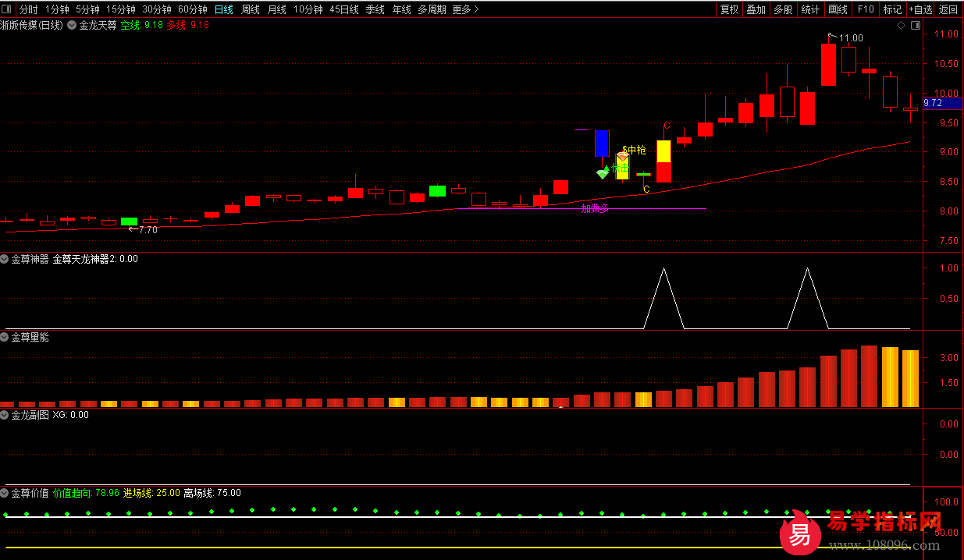
Task: Open the 画线 drawing tool
Action: [x=838, y=9]
